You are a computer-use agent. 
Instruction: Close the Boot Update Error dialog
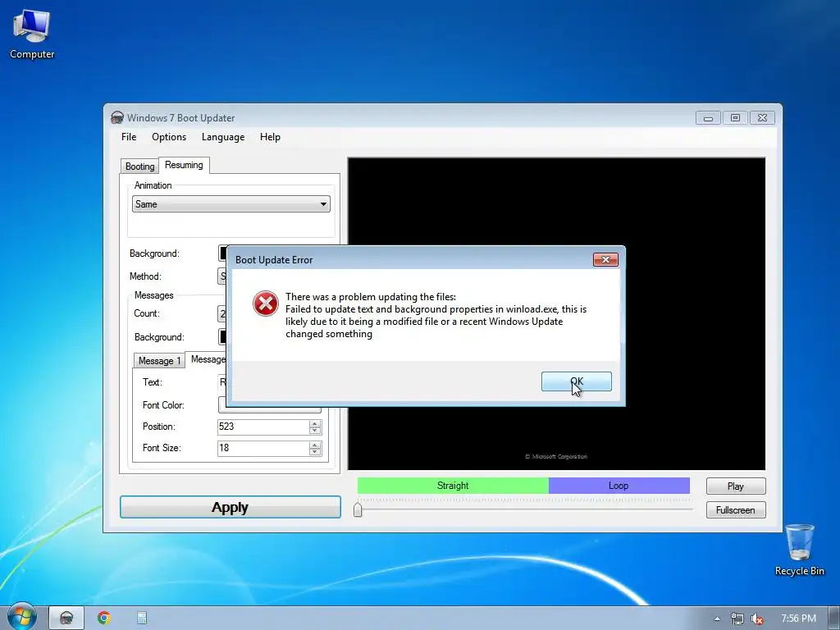point(605,259)
